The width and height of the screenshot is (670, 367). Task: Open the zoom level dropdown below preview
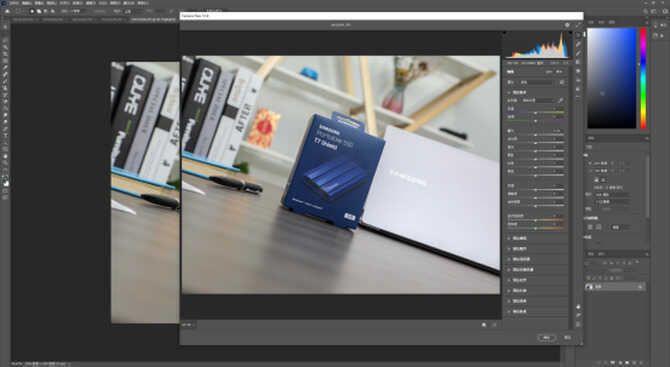click(188, 325)
